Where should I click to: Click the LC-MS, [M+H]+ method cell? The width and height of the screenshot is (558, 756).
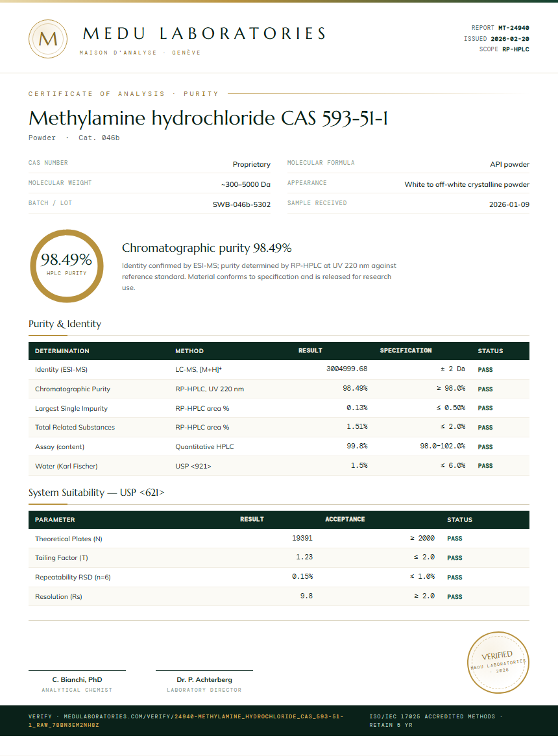198,370
